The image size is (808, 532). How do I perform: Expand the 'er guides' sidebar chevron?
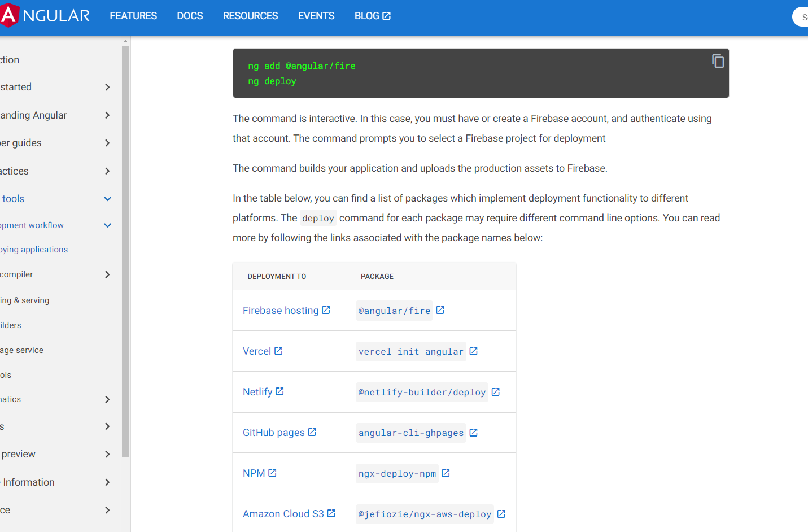pyautogui.click(x=107, y=143)
